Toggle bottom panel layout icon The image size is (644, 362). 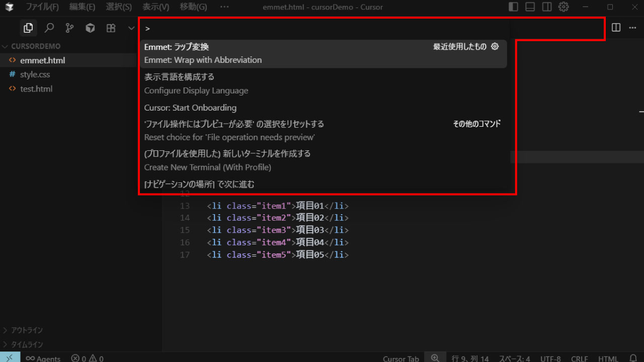pyautogui.click(x=530, y=7)
